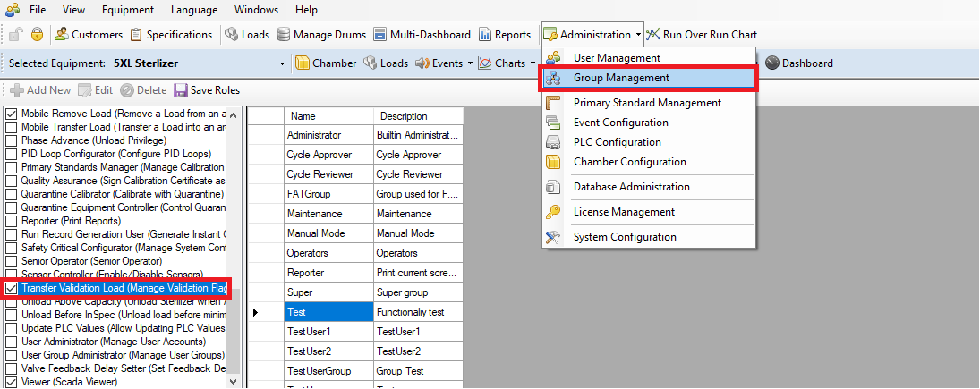This screenshot has height=389, width=980.
Task: Click the Save Roles button
Action: [x=207, y=90]
